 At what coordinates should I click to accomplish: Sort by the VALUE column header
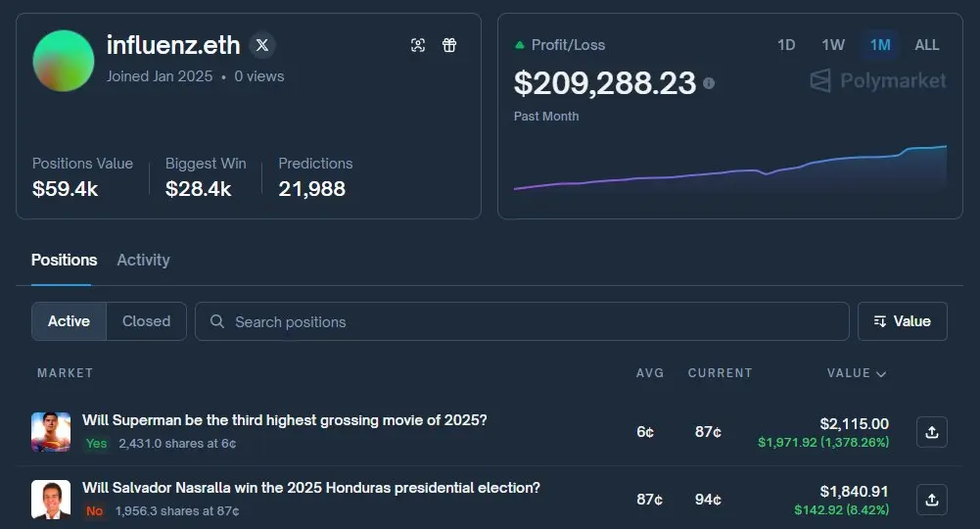pyautogui.click(x=857, y=373)
